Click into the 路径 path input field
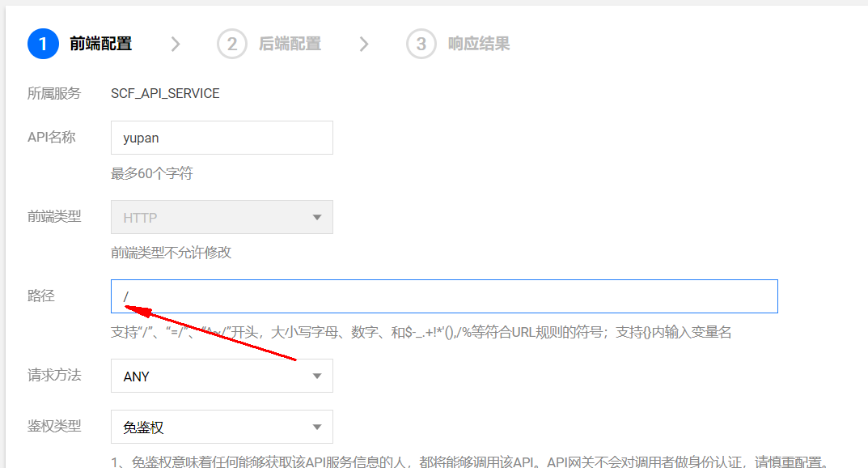Image resolution: width=868 pixels, height=468 pixels. point(443,296)
